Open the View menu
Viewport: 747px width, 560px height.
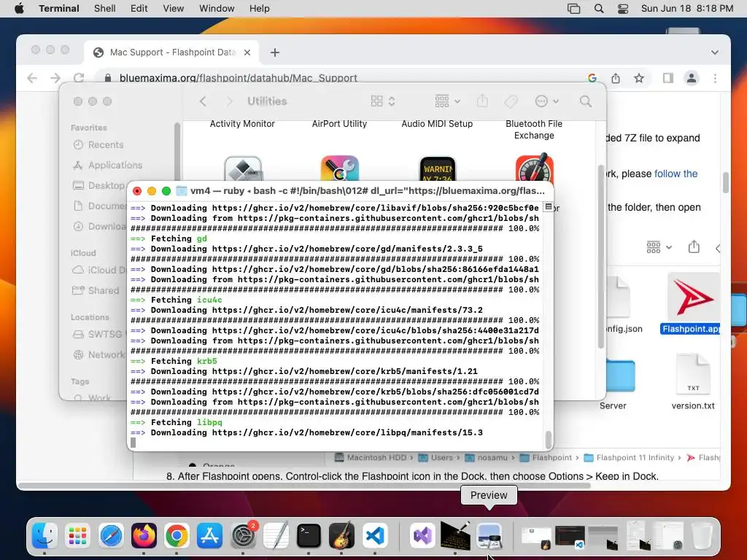click(x=173, y=9)
